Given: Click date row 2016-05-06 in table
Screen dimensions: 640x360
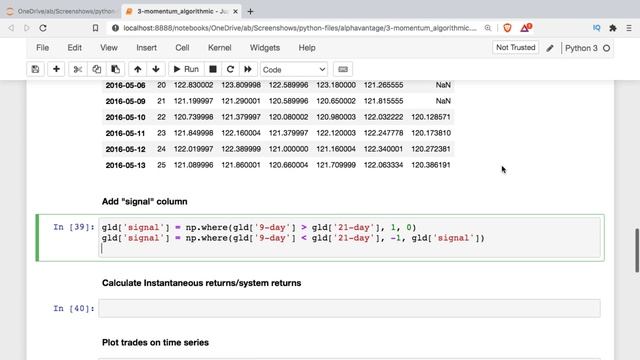Looking at the screenshot, I should pos(125,85).
